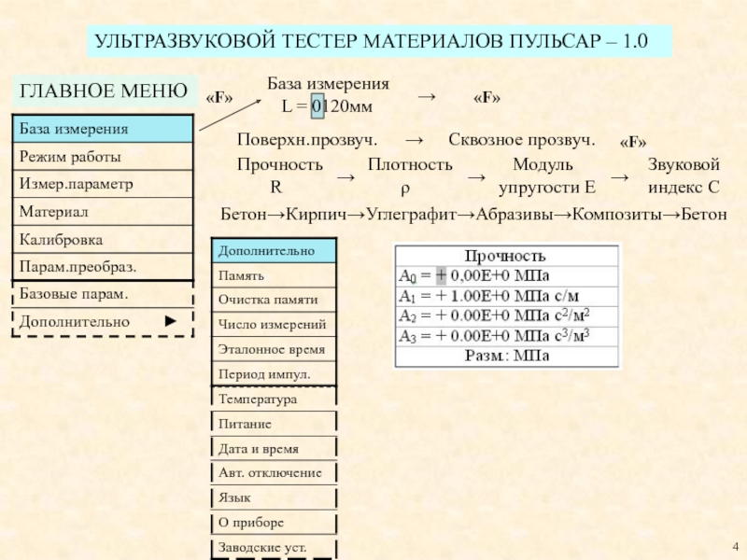Select 'Эталонное время' submenu item
747x560 pixels.
click(x=275, y=350)
